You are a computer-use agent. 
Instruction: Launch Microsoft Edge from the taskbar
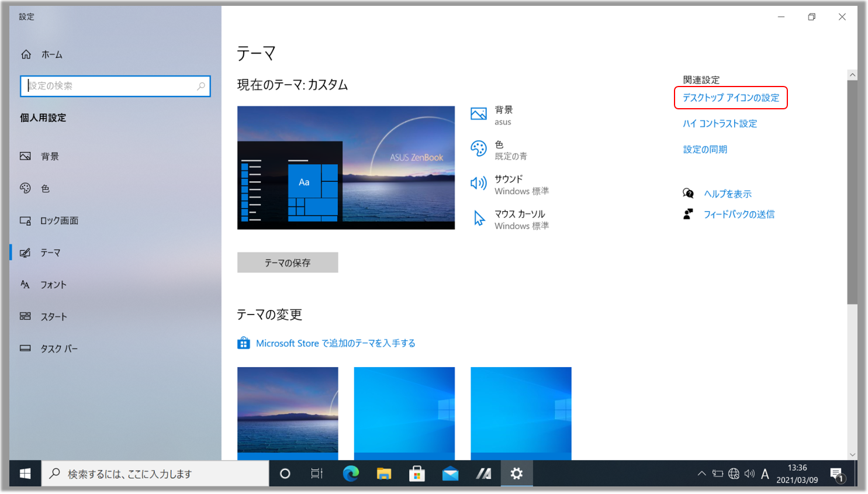[x=351, y=474]
